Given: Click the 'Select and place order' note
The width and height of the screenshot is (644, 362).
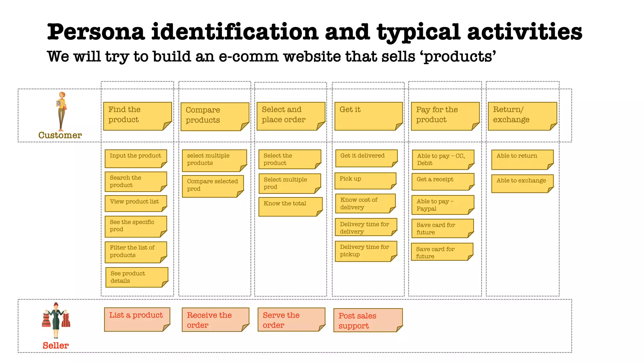Looking at the screenshot, I should [291, 116].
